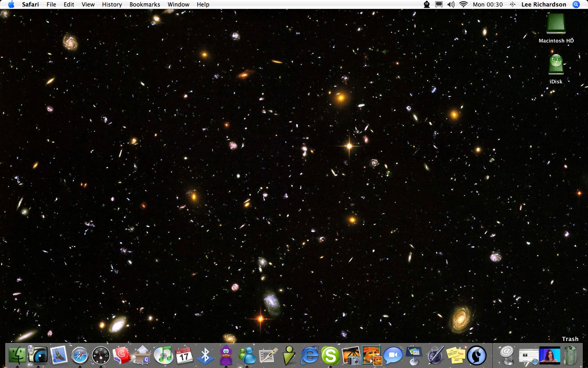Viewport: 588px width, 368px height.
Task: Click the Spotlight search icon
Action: (576, 4)
